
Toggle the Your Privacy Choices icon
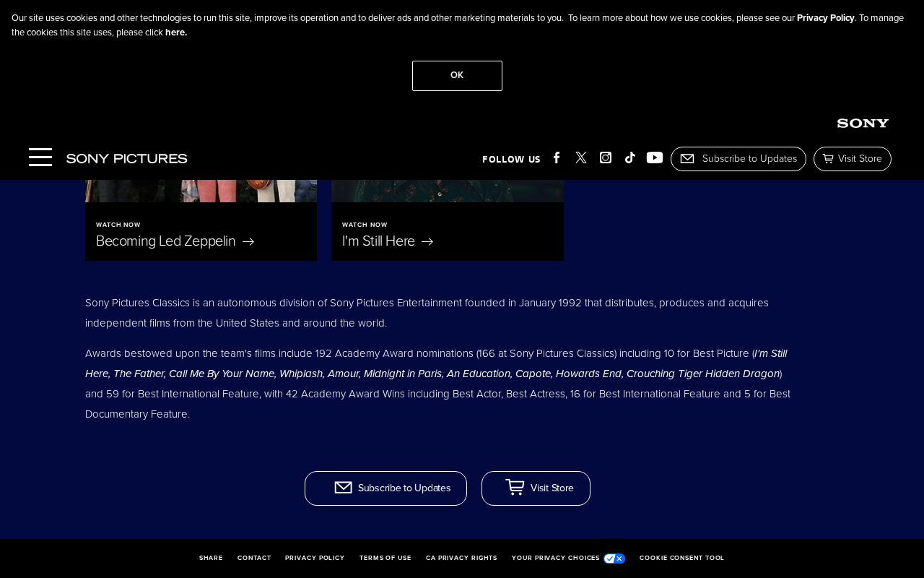pyautogui.click(x=614, y=558)
